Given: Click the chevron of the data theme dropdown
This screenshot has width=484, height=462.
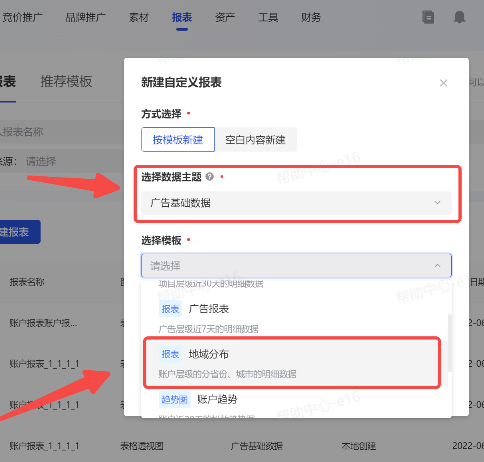Looking at the screenshot, I should point(437,203).
